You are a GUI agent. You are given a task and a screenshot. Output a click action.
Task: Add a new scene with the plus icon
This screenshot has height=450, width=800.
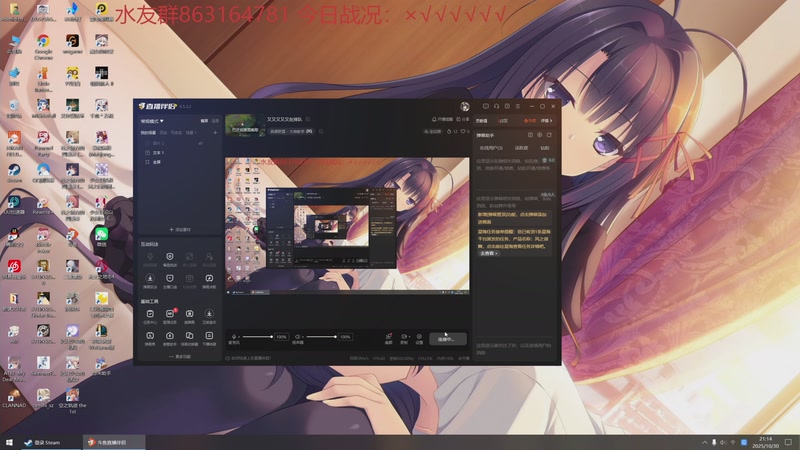click(215, 133)
